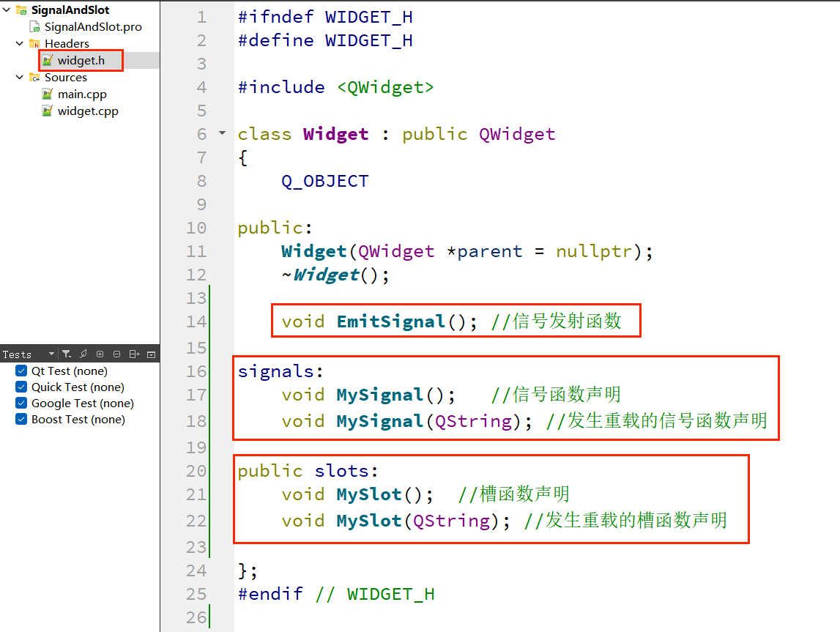This screenshot has height=632, width=840.
Task: Expand all tests with plus icon
Action: (x=100, y=354)
